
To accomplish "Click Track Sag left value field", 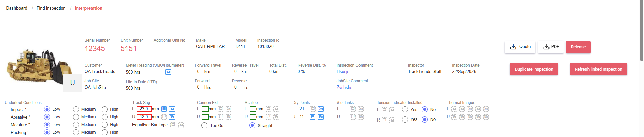I will [x=144, y=109].
